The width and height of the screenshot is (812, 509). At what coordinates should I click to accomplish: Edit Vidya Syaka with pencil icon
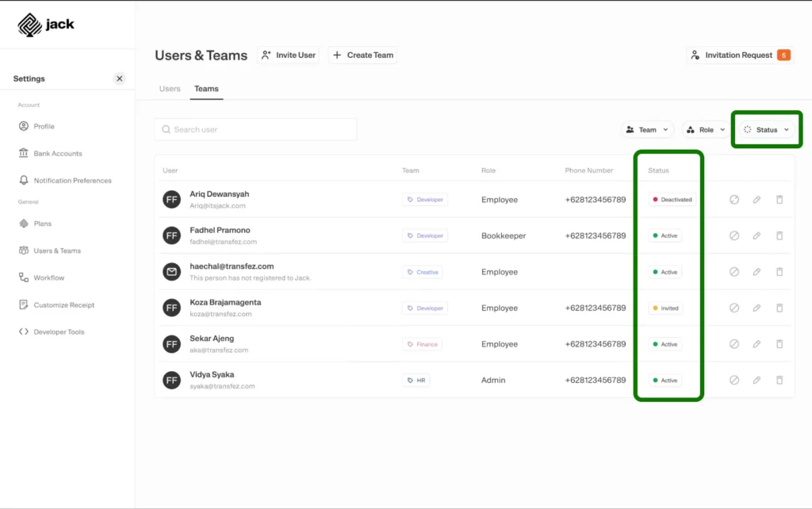point(756,380)
